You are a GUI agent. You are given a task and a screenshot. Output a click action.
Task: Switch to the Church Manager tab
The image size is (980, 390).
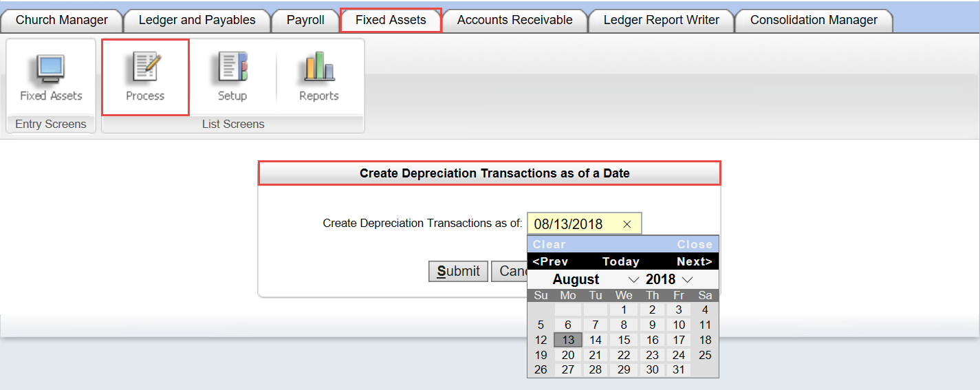click(x=62, y=20)
